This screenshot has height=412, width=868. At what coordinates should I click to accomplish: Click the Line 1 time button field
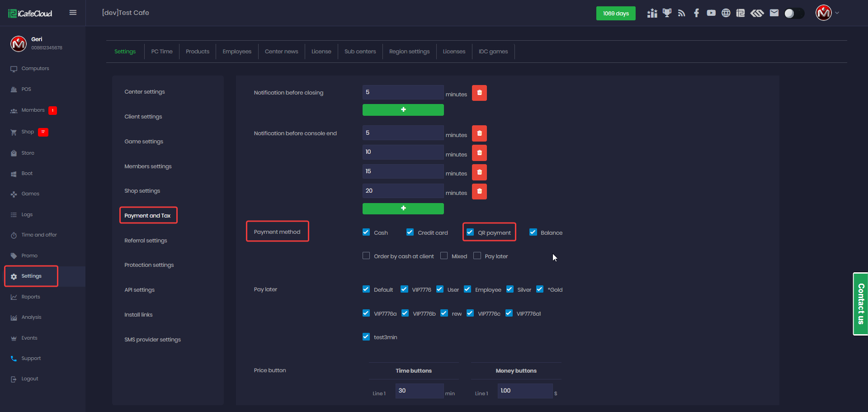point(419,391)
